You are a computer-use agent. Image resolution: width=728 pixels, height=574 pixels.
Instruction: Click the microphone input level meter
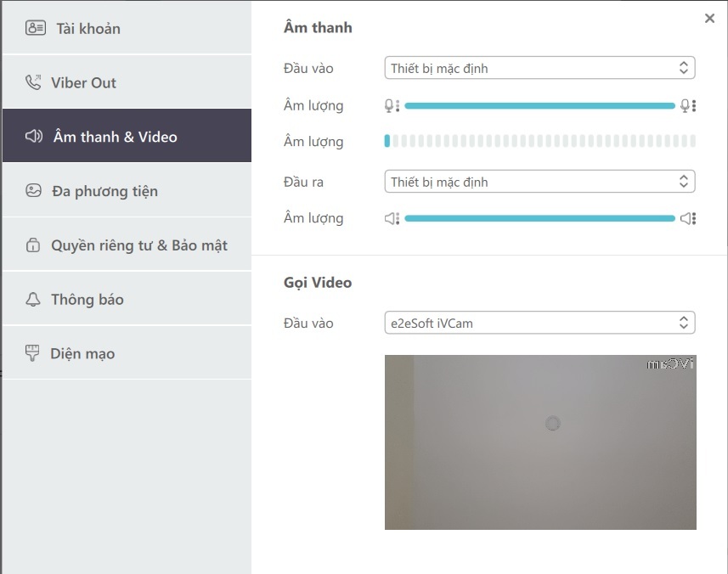pyautogui.click(x=539, y=141)
